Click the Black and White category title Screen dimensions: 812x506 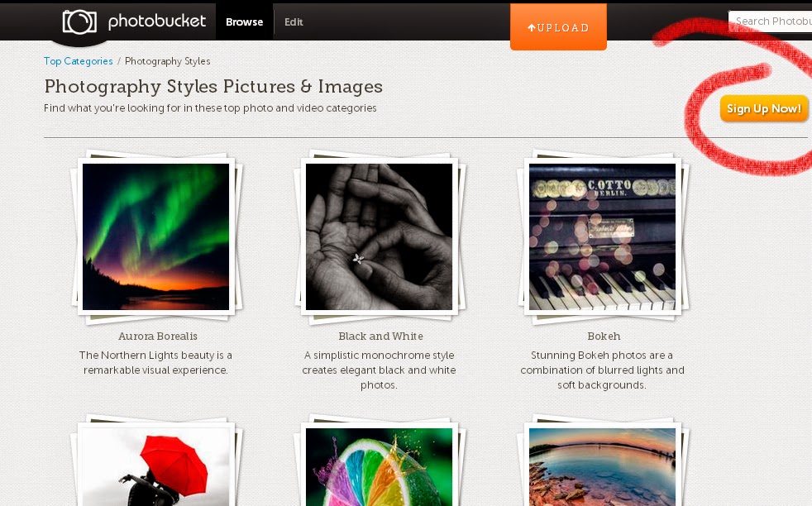pos(380,337)
